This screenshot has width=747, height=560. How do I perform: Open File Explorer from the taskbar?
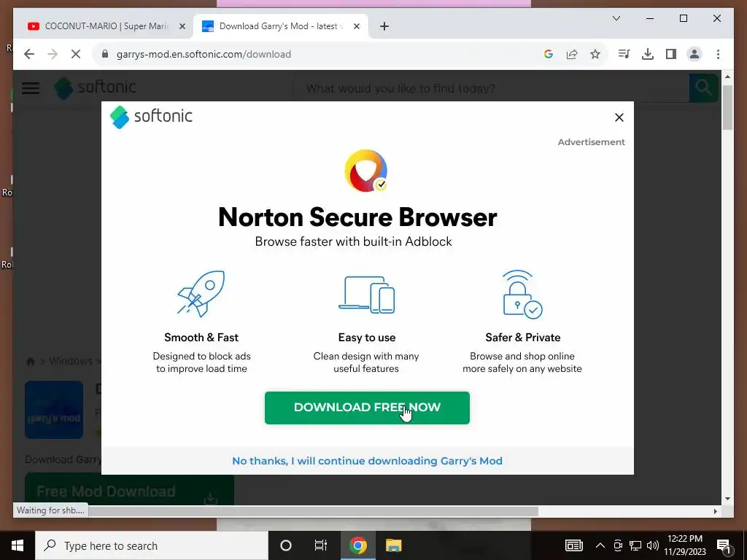click(x=393, y=545)
